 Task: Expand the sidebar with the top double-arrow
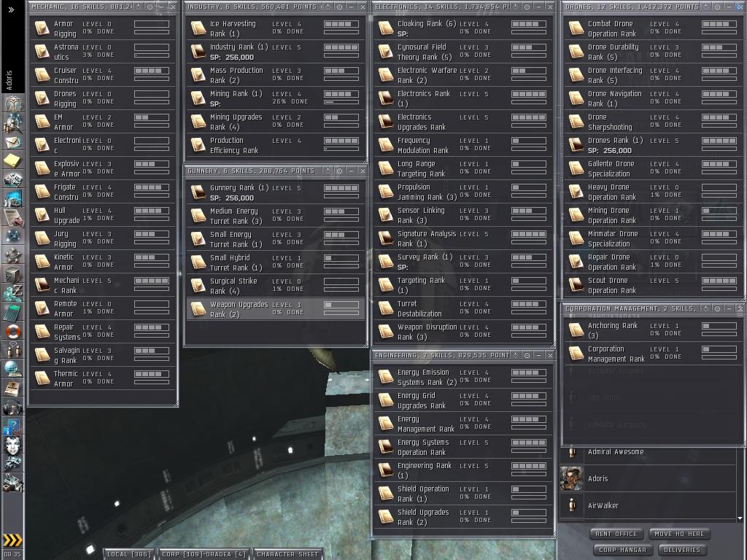pyautogui.click(x=11, y=9)
